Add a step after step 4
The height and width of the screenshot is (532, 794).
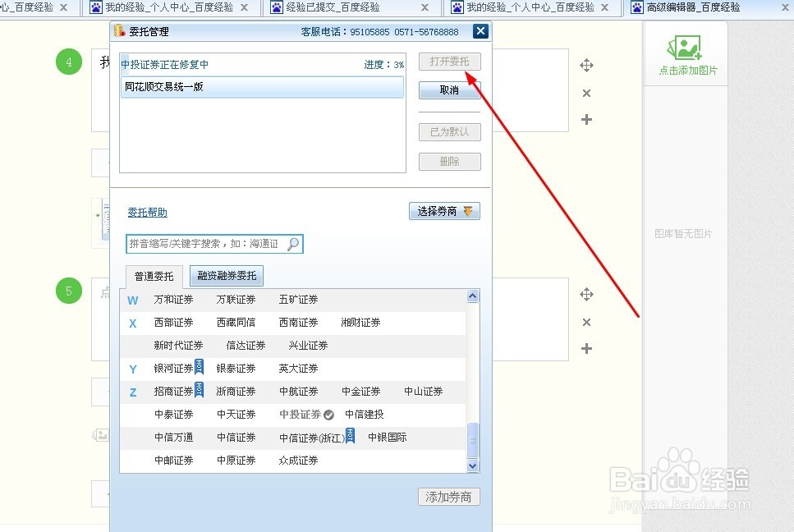[586, 120]
